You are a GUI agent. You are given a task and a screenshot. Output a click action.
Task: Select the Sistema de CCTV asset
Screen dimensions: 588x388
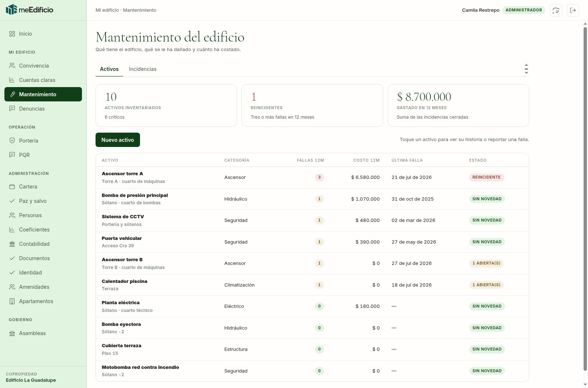[x=312, y=220]
